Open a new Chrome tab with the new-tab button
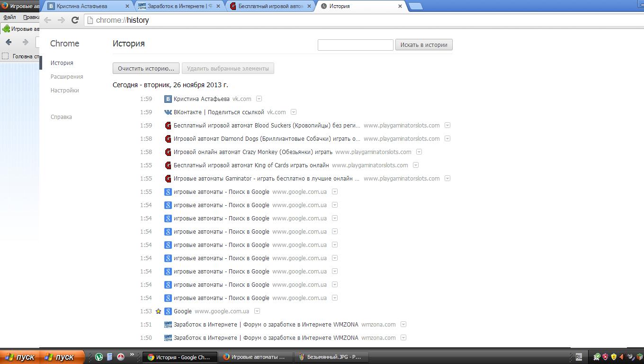Screen dimensions: 644x364 [x=415, y=6]
